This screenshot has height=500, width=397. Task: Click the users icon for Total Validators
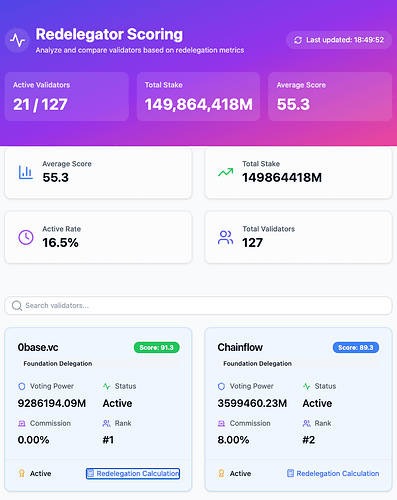tap(226, 237)
